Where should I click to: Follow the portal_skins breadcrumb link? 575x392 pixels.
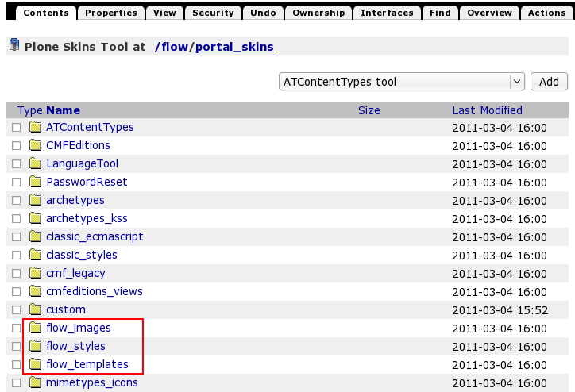[234, 47]
